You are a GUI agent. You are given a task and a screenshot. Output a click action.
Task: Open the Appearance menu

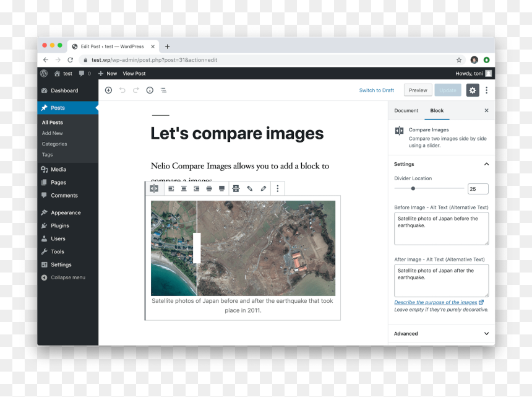point(68,212)
